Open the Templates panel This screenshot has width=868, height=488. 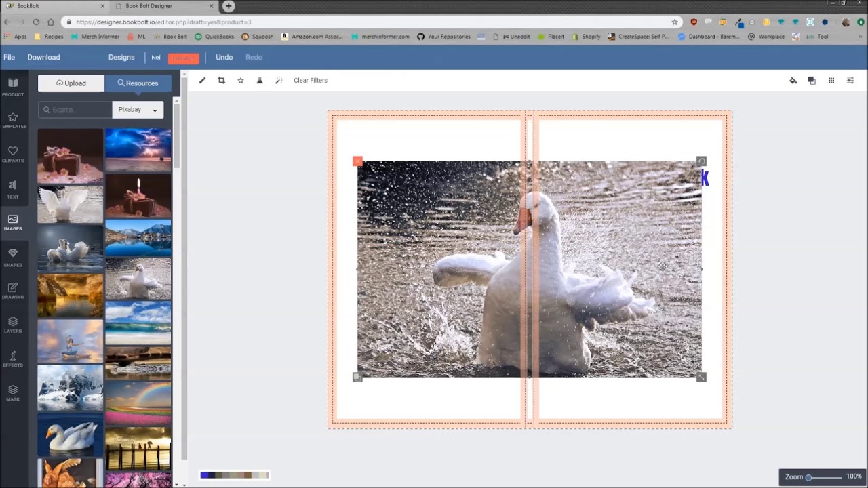click(12, 121)
